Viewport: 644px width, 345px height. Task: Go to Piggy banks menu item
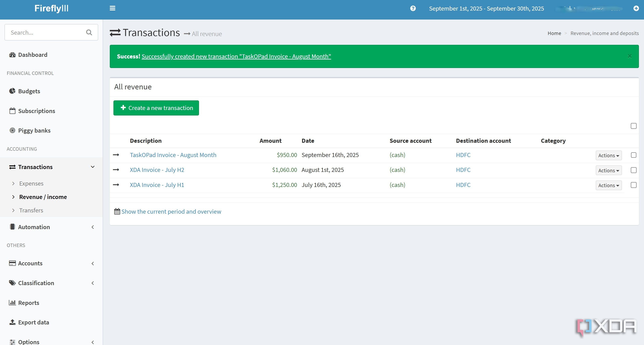[34, 131]
